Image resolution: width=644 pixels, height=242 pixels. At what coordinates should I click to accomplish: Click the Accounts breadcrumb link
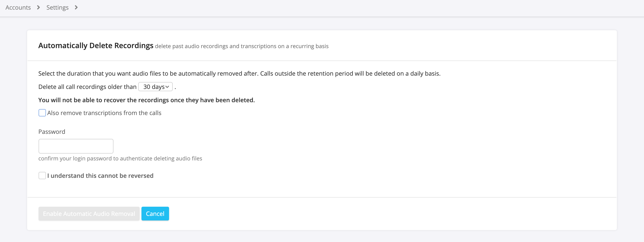coord(18,8)
